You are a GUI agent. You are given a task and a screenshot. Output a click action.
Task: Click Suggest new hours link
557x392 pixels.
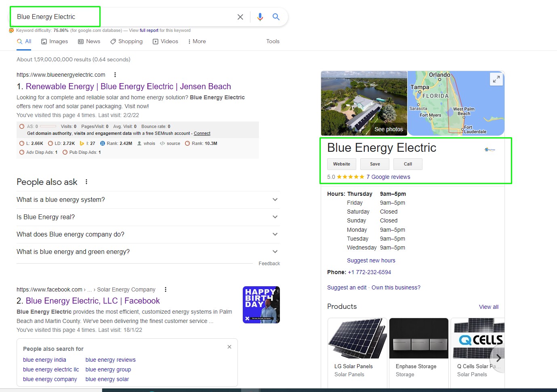[371, 260]
